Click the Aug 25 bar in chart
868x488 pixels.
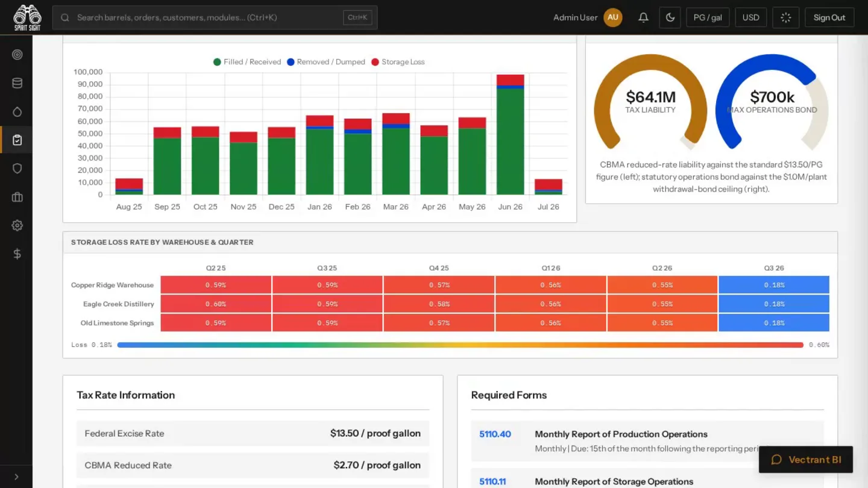[129, 187]
